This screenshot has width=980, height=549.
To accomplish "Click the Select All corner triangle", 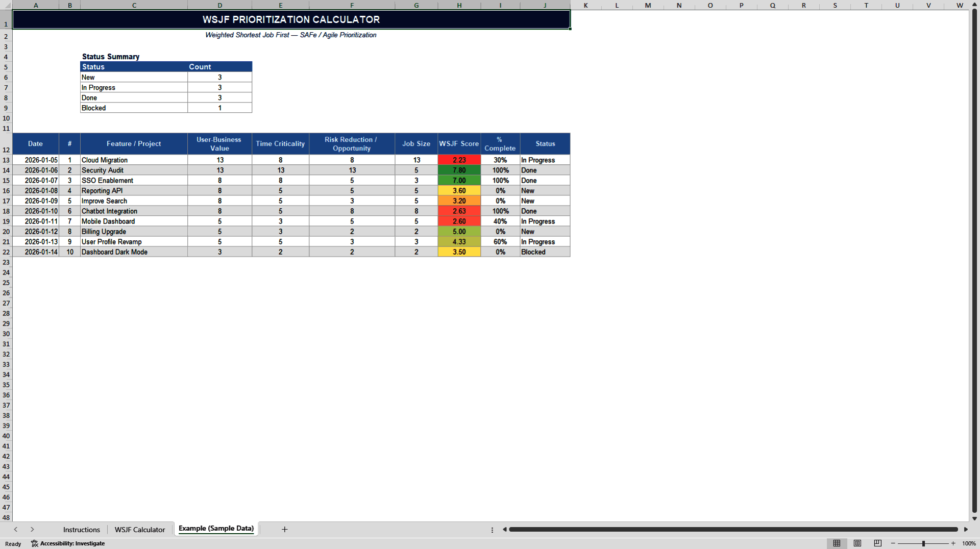I will click(x=6, y=5).
